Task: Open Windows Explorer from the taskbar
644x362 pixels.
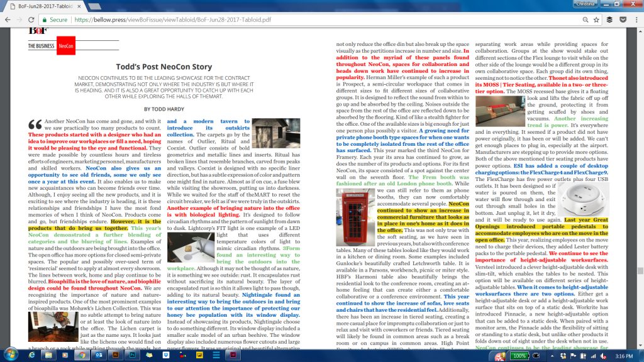Action: point(48,356)
